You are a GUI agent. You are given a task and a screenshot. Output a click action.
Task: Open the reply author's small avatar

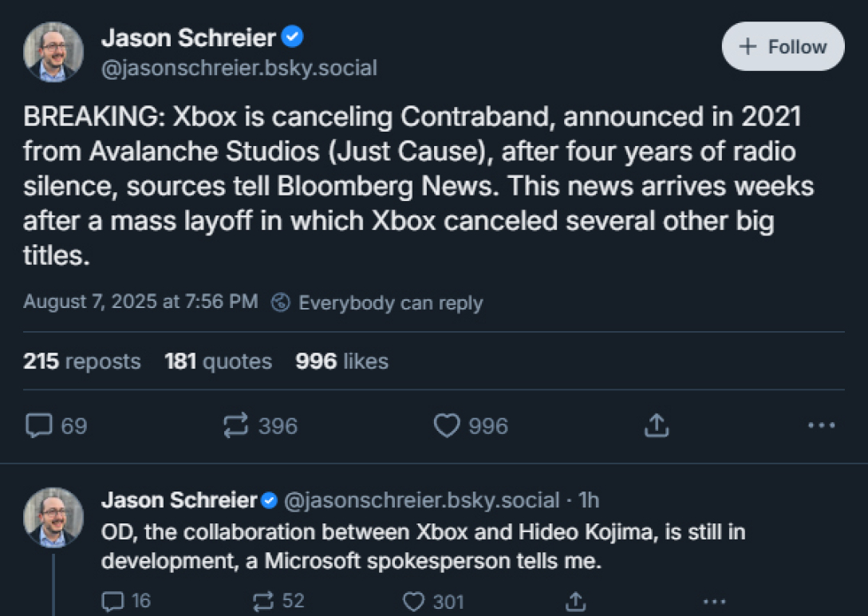[53, 517]
